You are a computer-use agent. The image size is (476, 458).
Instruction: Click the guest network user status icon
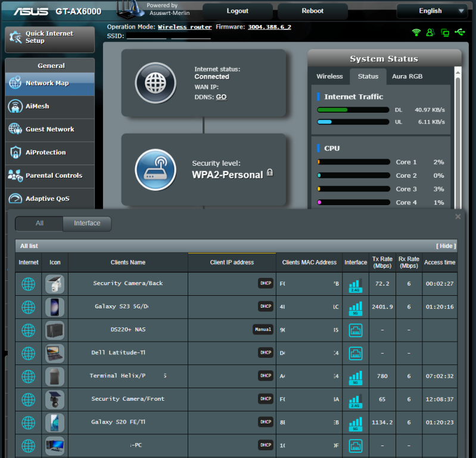click(x=430, y=32)
